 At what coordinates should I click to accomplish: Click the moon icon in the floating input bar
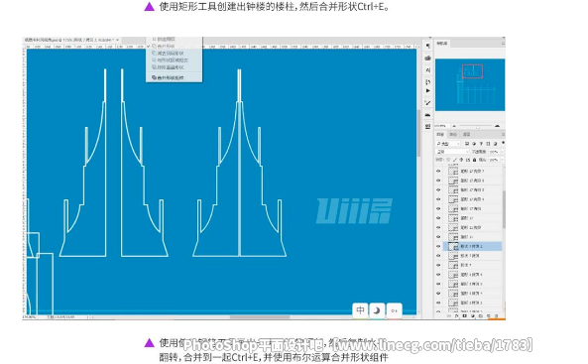[x=377, y=310]
